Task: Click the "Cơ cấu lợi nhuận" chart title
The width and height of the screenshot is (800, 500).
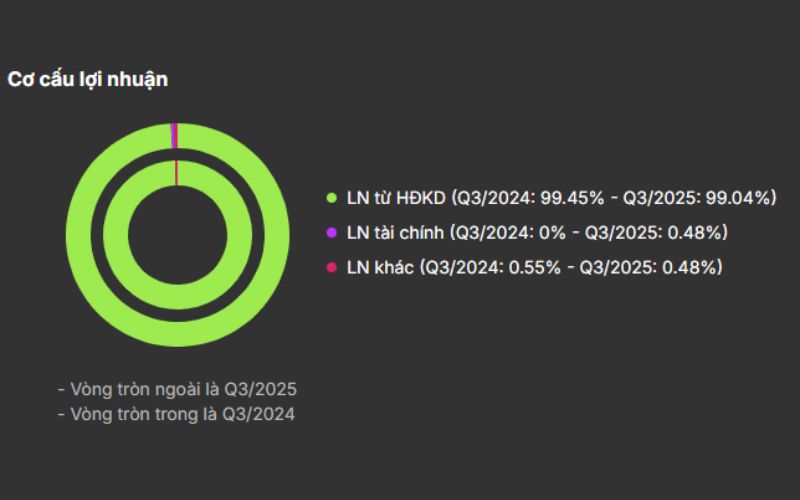Action: (x=87, y=80)
